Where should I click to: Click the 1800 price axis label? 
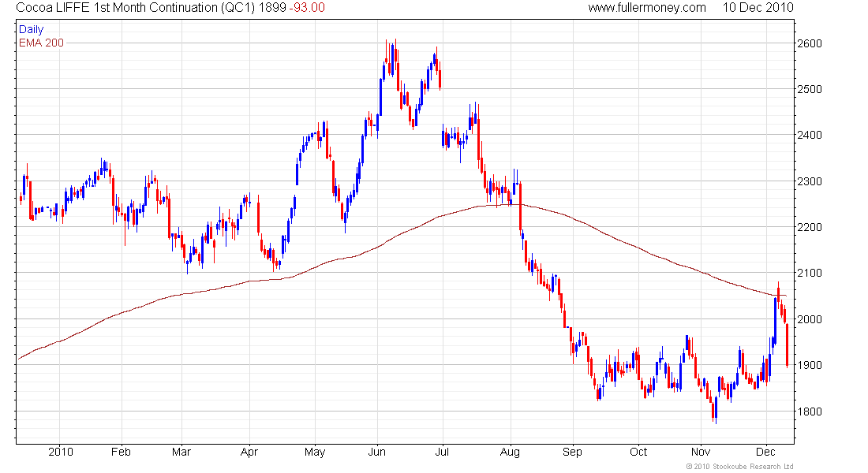point(810,411)
